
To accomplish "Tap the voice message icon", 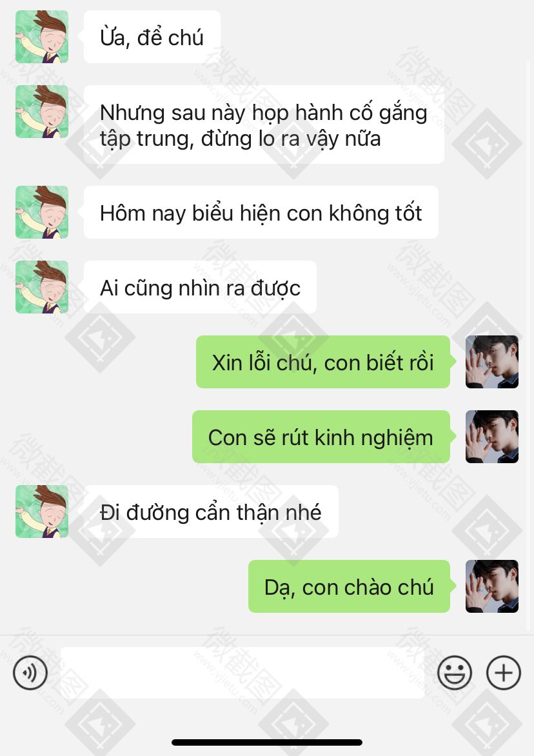I will coord(30,673).
